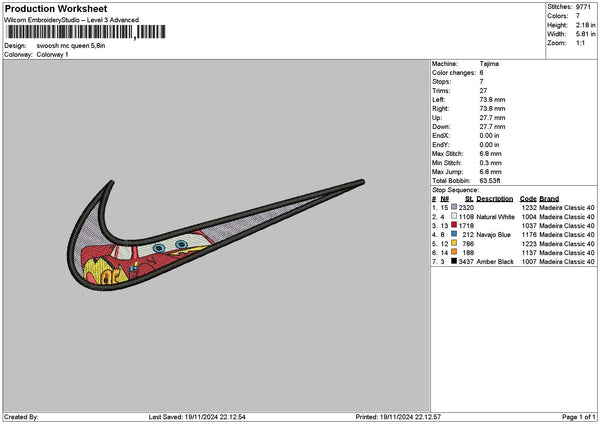Click the yellow swatch in stop 5

454,243
